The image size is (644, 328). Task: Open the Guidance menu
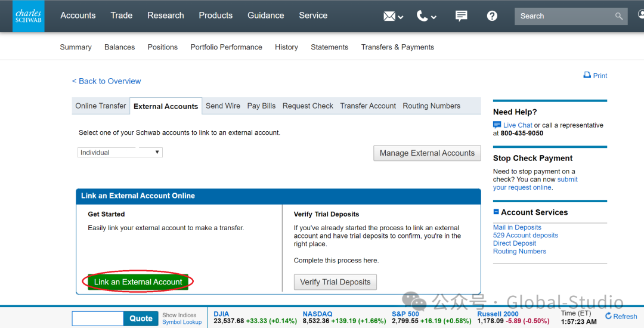tap(266, 16)
